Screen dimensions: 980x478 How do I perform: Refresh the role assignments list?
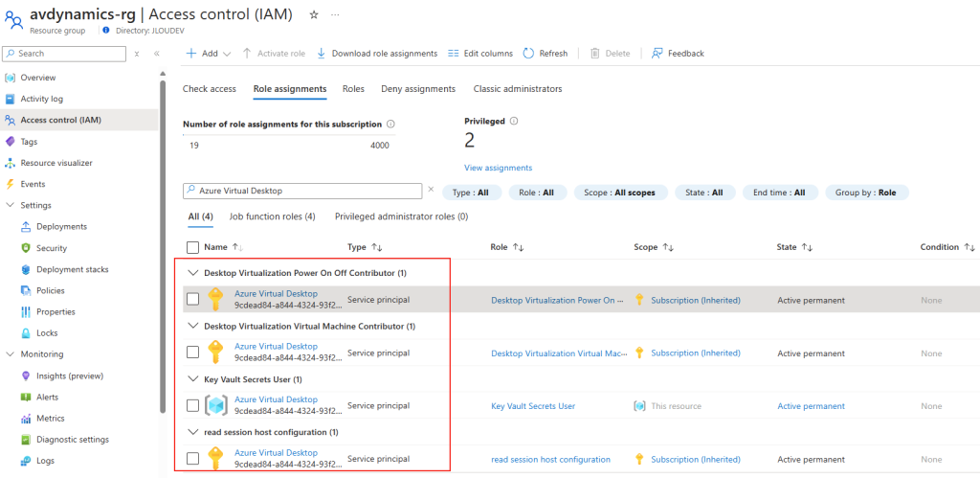[x=545, y=54]
